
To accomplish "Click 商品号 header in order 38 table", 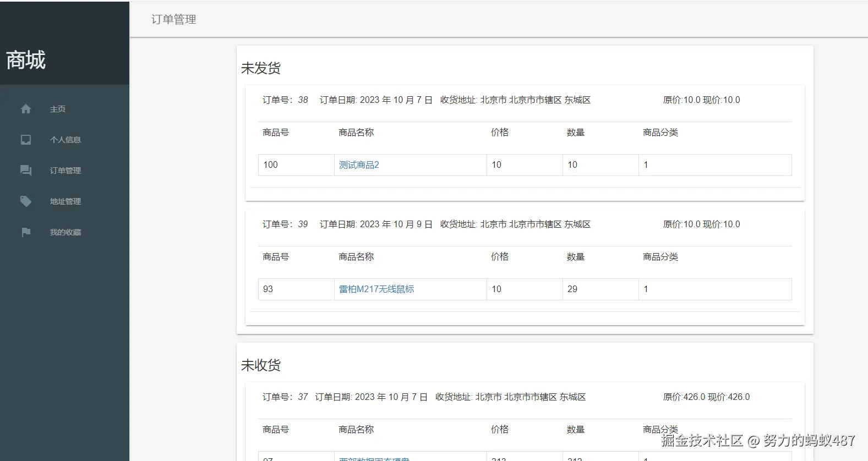I will (x=276, y=133).
